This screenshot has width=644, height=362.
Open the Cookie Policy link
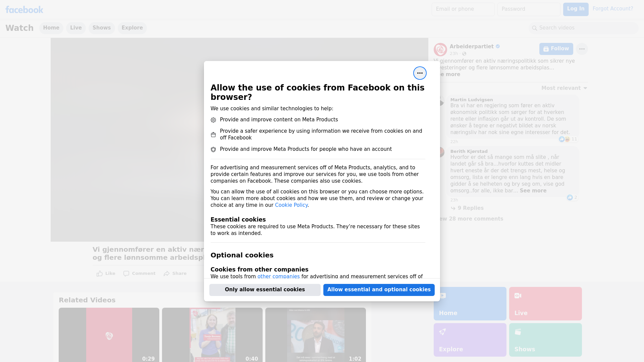click(291, 205)
